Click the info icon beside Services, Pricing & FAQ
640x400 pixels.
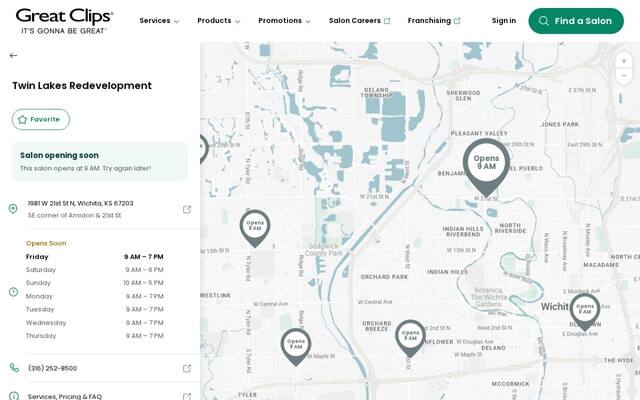[14, 396]
